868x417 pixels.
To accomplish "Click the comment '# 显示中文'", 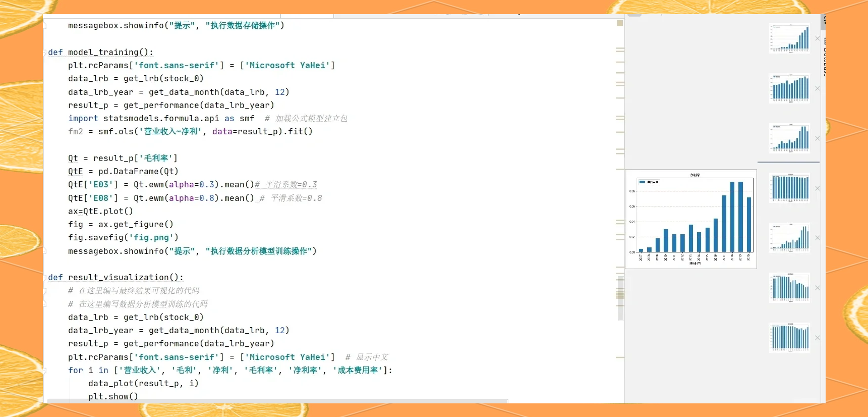I will point(367,357).
